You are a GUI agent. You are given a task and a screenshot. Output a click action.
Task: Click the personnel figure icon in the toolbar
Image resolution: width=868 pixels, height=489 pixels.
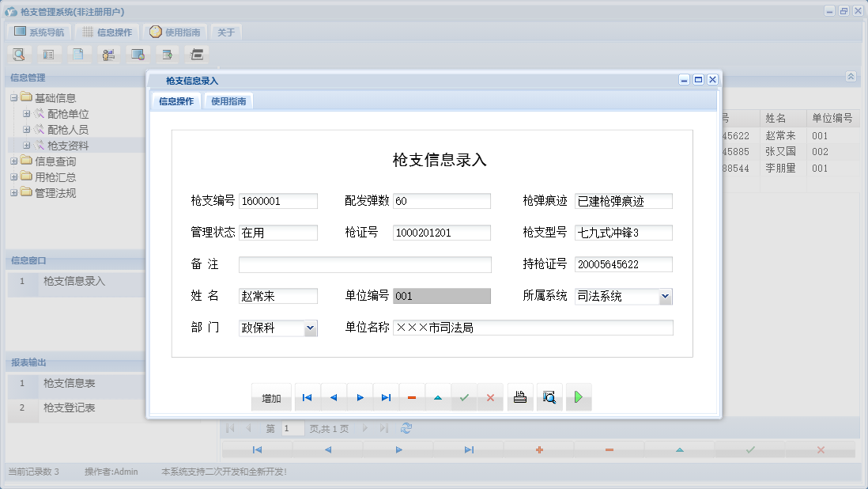pos(108,54)
